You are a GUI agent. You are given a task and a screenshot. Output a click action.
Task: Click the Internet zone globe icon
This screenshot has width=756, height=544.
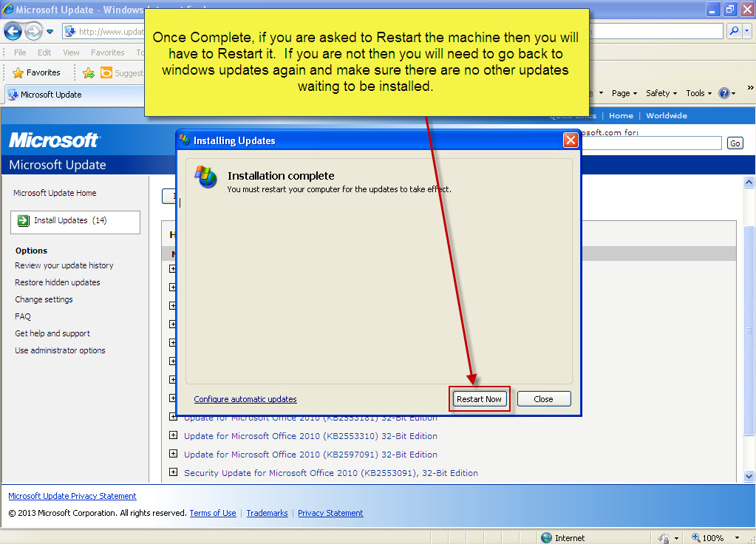coord(546,537)
